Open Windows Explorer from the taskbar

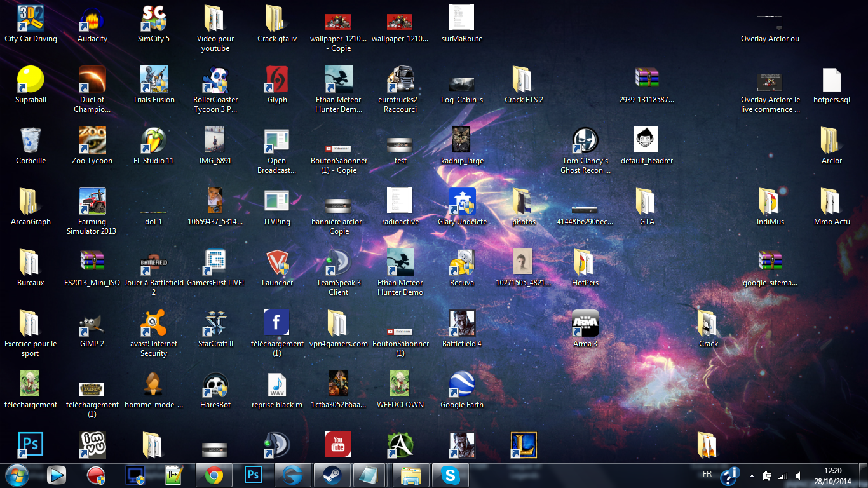pos(411,475)
